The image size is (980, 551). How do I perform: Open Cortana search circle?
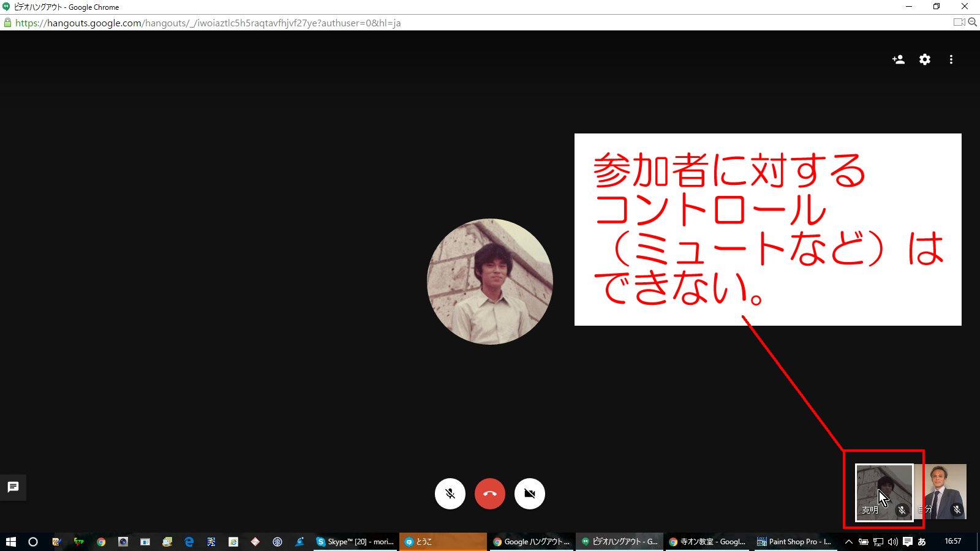point(33,542)
